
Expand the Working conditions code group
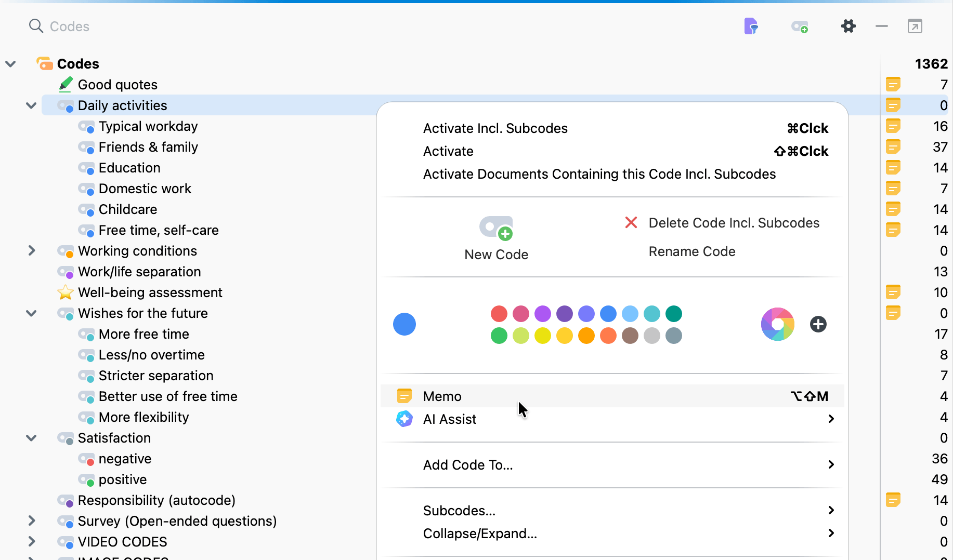(32, 250)
